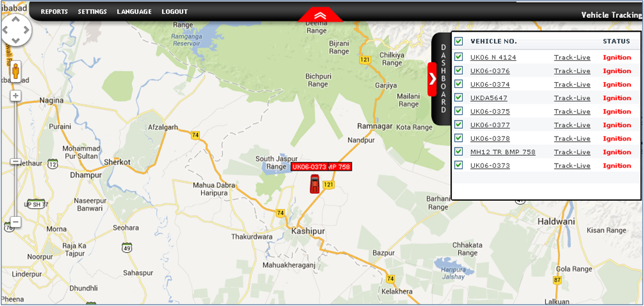Image resolution: width=644 pixels, height=306 pixels.
Task: Uncheck vehicle UK06-0378 checkbox
Action: click(459, 138)
